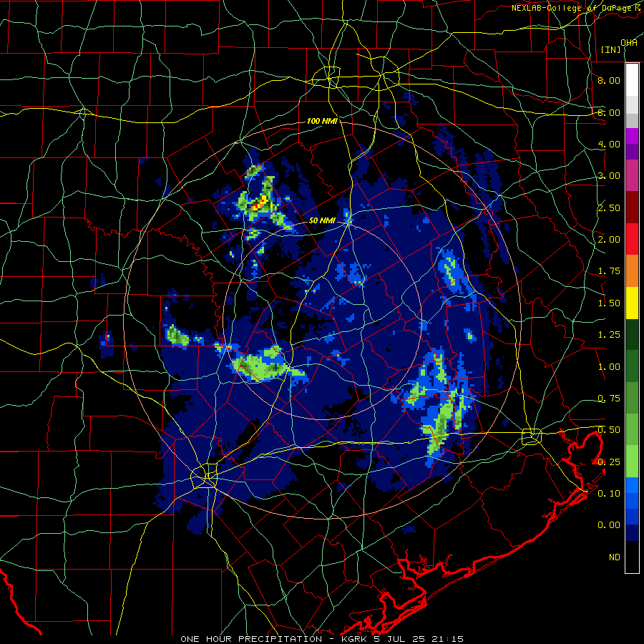Screen dimensions: 644x644
Task: Pick the maroon dark-red legend swatch
Action: click(x=632, y=208)
